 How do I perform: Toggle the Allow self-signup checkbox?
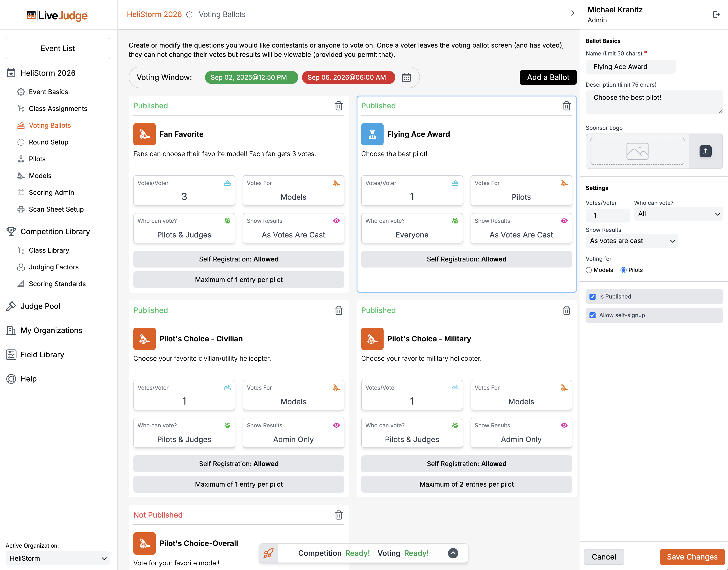[593, 315]
